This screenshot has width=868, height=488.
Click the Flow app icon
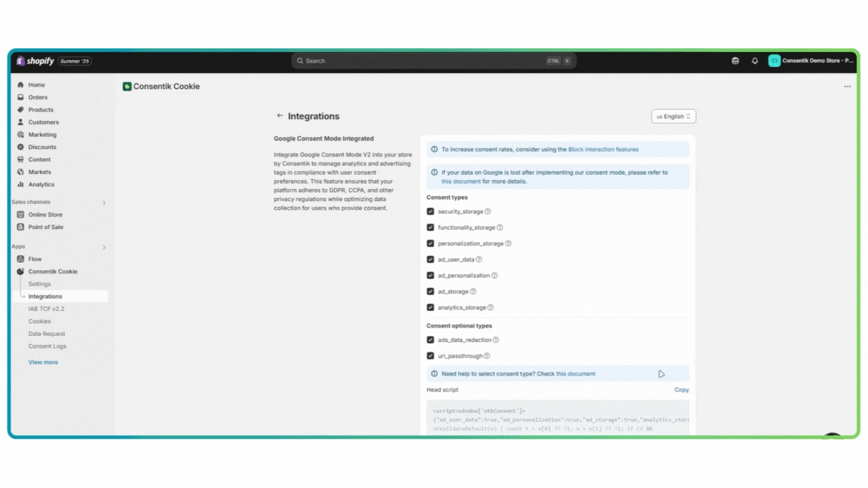click(20, 259)
